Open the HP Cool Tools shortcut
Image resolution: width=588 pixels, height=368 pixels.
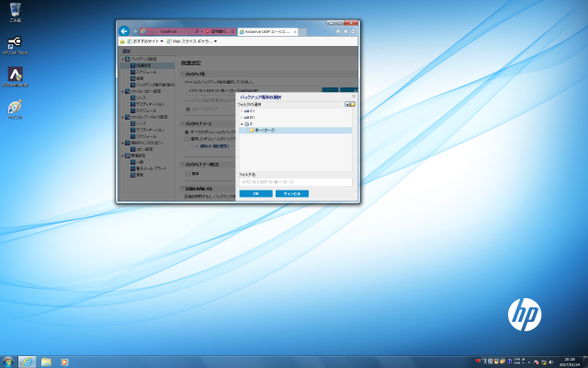point(15,42)
